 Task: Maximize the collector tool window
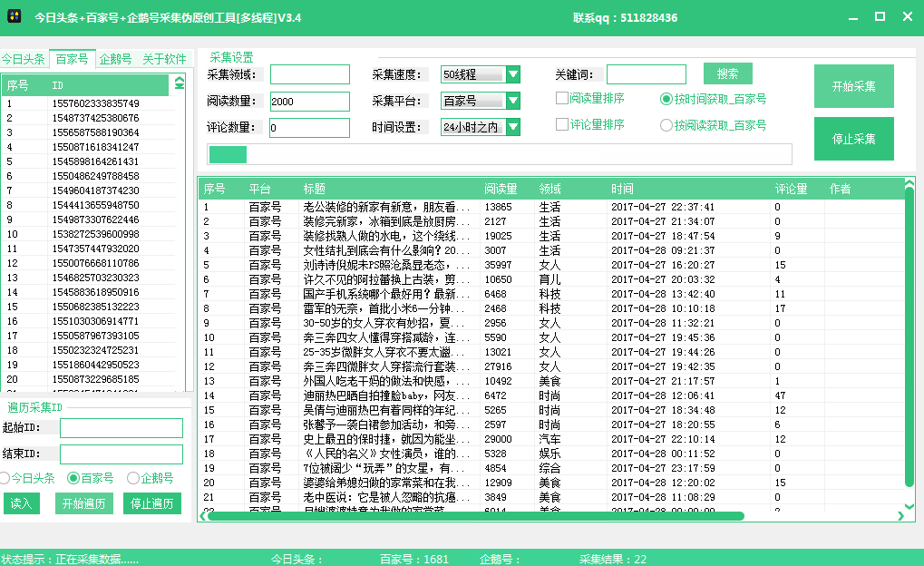(880, 16)
